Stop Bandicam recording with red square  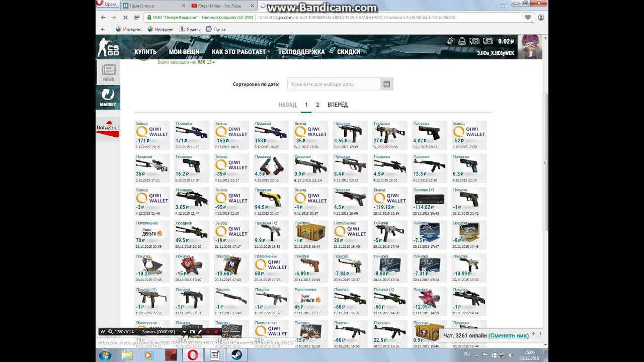pyautogui.click(x=216, y=332)
